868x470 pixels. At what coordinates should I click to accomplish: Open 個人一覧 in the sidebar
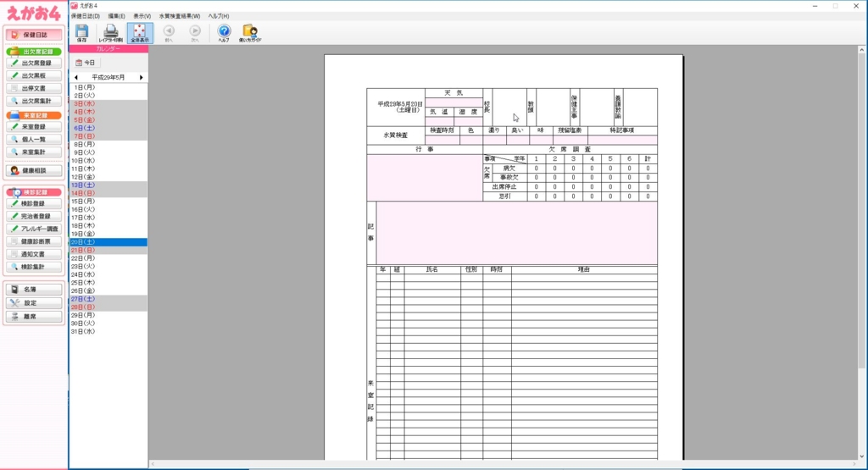34,140
